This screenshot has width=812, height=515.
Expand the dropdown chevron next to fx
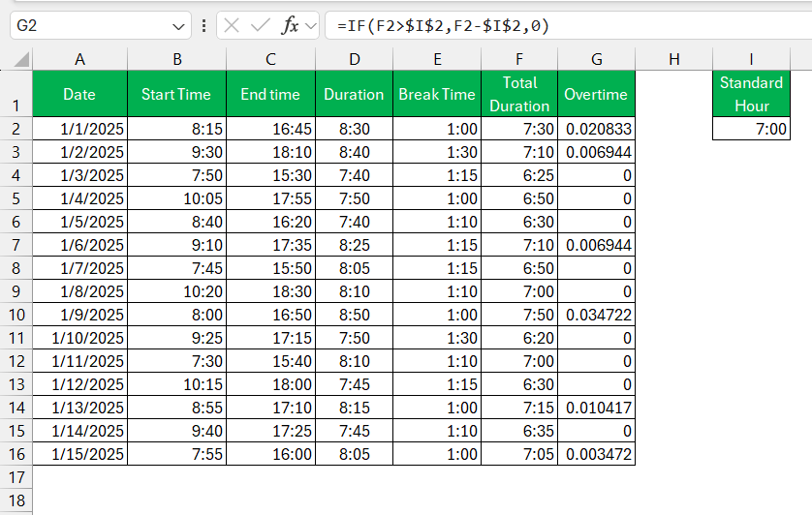[x=311, y=25]
